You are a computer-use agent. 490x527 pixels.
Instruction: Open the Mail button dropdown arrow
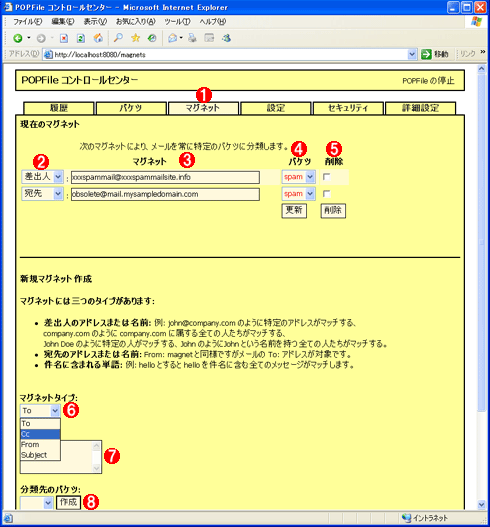tap(181, 38)
